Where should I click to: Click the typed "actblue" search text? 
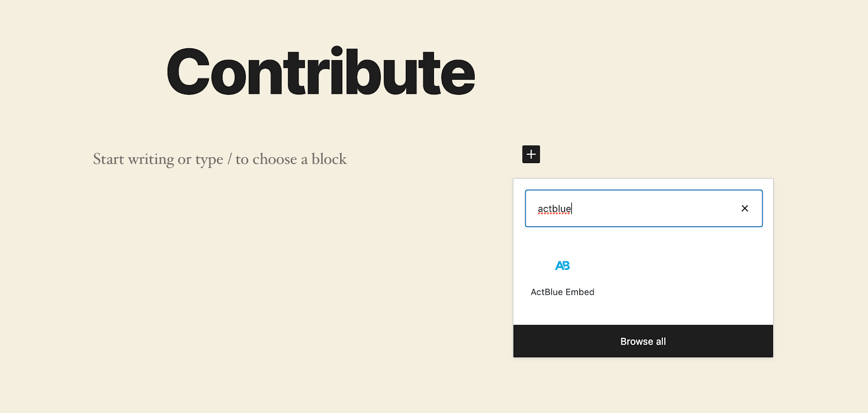554,209
